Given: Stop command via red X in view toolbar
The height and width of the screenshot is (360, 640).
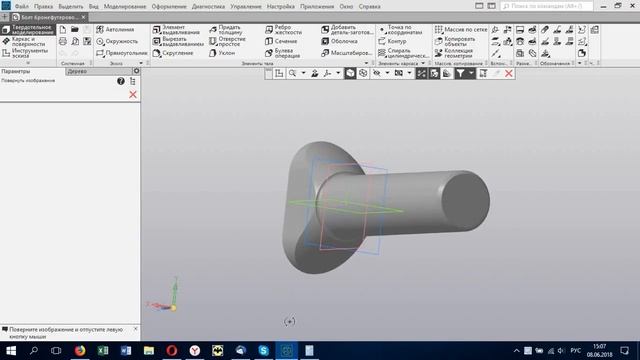Looking at the screenshot, I should point(509,73).
